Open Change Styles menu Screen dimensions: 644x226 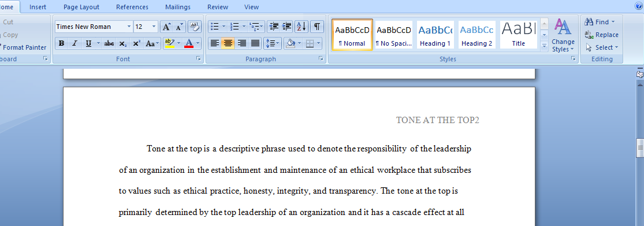[563, 36]
